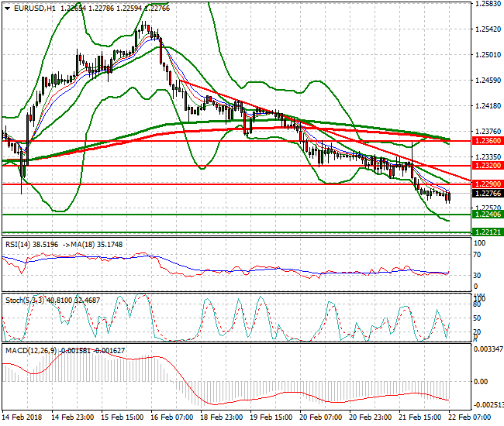Click the green 1.22121 support level label
This screenshot has width=504, height=426.
(488, 232)
